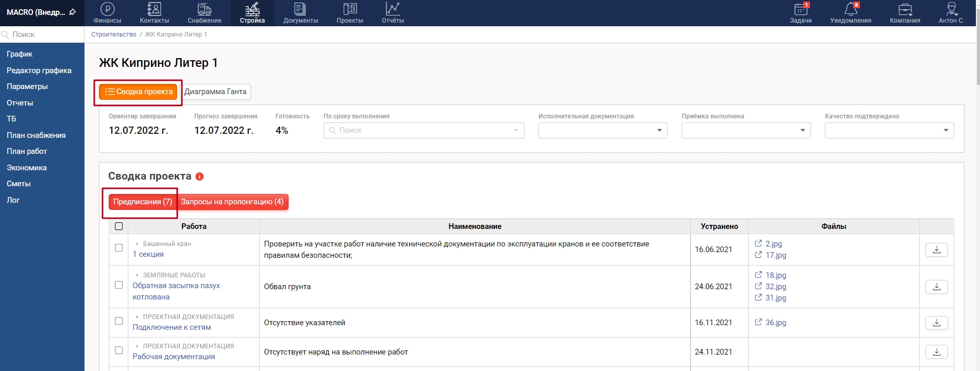Screen dimensions: 980x371
Task: Click red info icon beside Сводка проекта
Action: coord(200,176)
